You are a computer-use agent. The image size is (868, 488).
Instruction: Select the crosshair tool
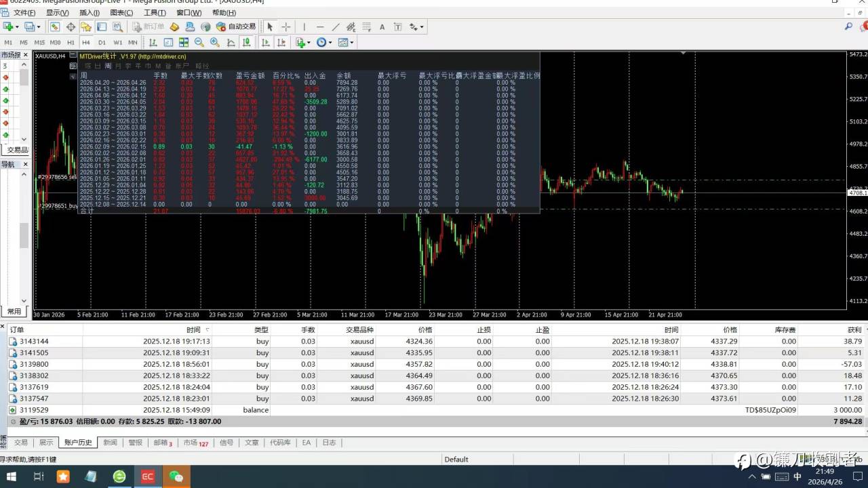286,26
